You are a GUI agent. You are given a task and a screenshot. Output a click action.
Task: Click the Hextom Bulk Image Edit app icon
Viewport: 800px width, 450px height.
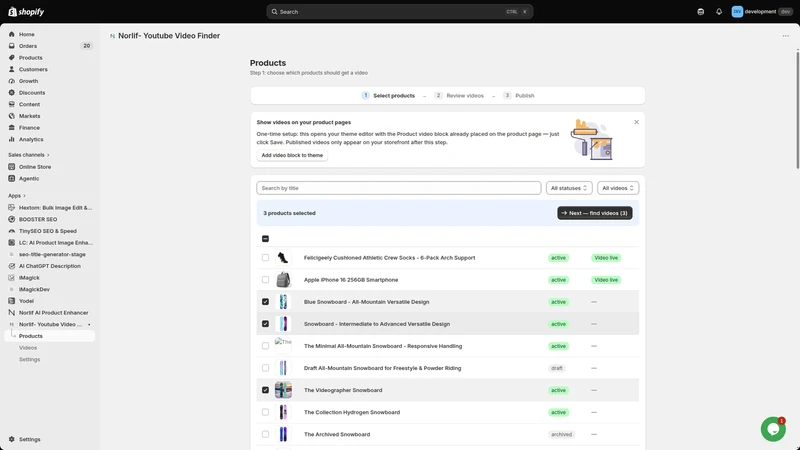pos(12,208)
